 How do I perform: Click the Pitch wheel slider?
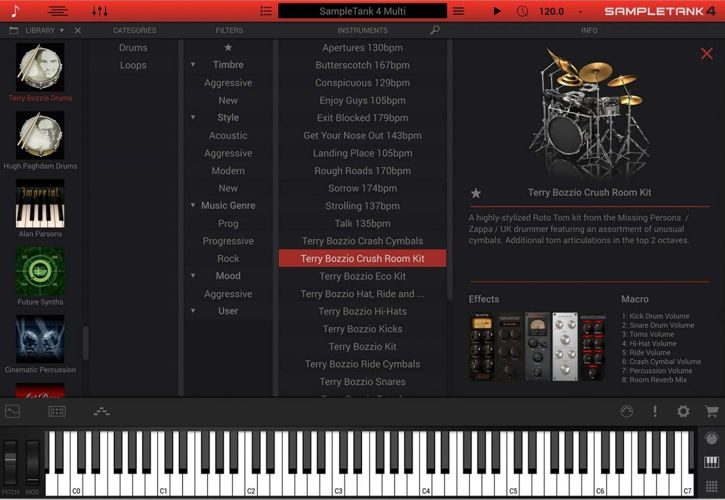point(11,463)
